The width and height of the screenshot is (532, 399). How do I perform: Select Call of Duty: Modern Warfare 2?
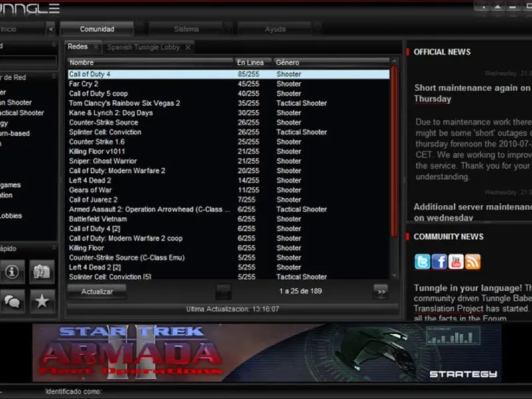point(228,171)
